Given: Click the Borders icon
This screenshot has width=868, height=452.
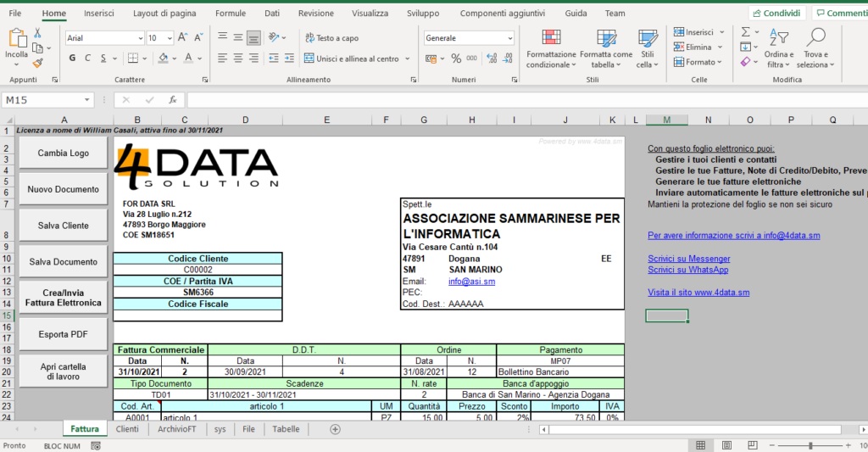Looking at the screenshot, I should 133,58.
